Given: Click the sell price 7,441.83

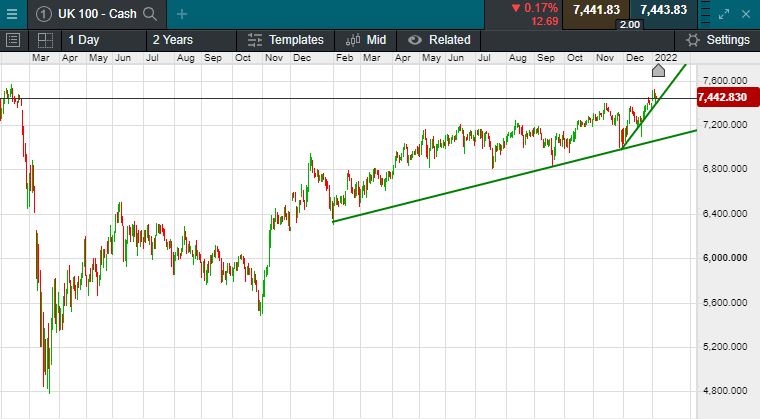Looking at the screenshot, I should point(597,10).
